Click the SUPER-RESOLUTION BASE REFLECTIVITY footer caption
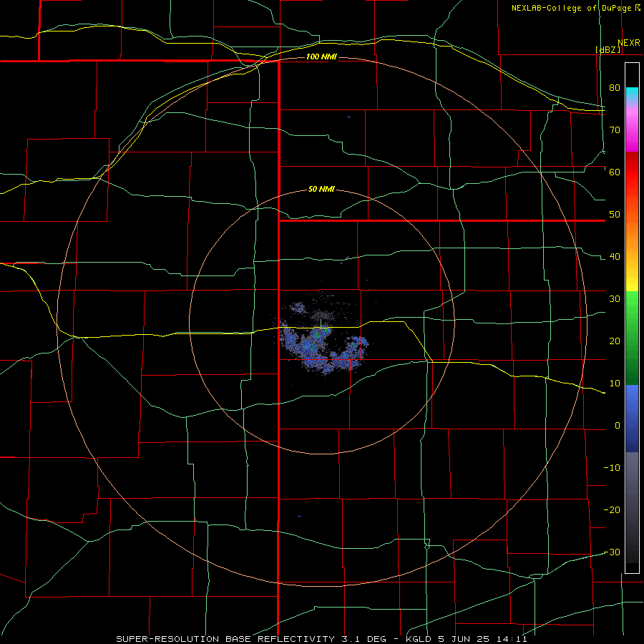Image resolution: width=644 pixels, height=644 pixels. tap(321, 639)
